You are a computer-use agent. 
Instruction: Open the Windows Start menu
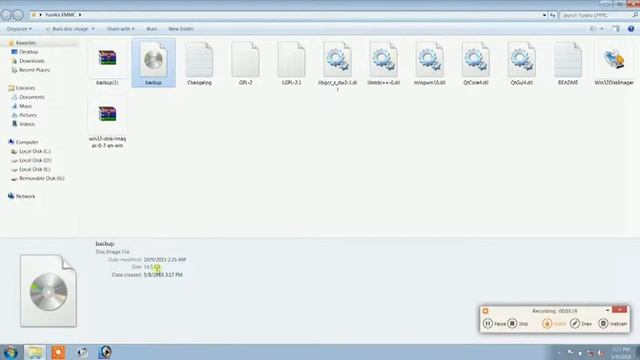(x=11, y=352)
